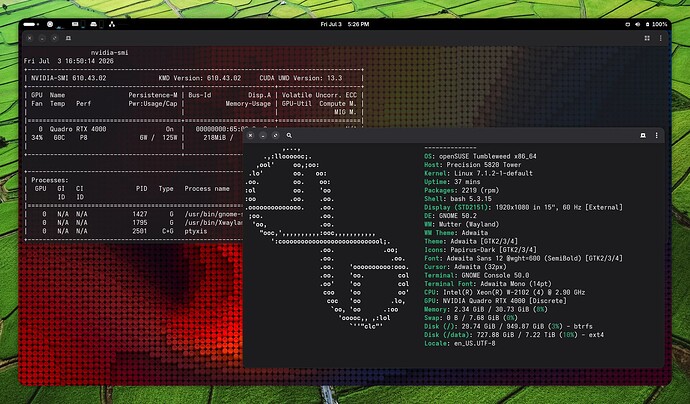Image resolution: width=690 pixels, height=404 pixels.
Task: Maximize the GNOME Console window
Action: tap(275, 136)
